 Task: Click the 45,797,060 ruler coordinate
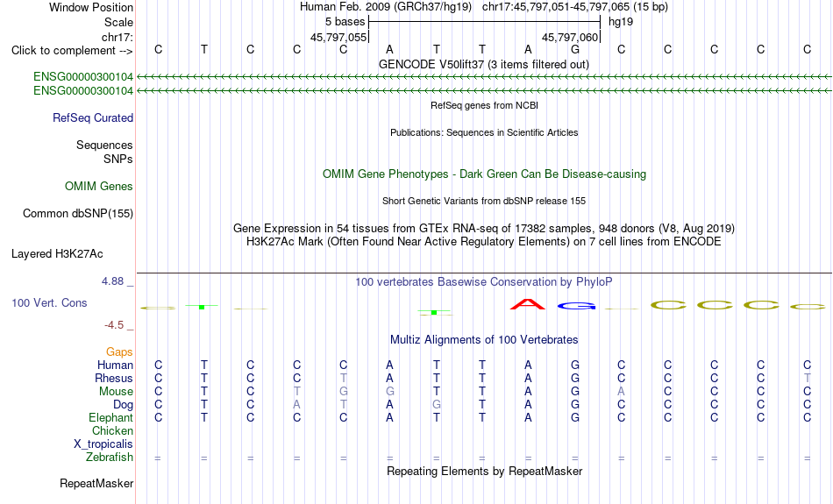570,37
